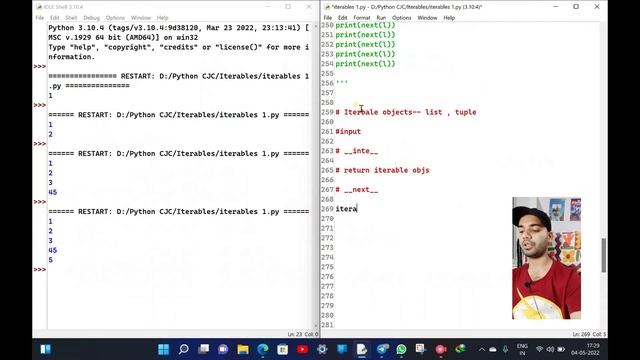
Task: Click line 254 print(next(l))
Action: pyautogui.click(x=365, y=64)
